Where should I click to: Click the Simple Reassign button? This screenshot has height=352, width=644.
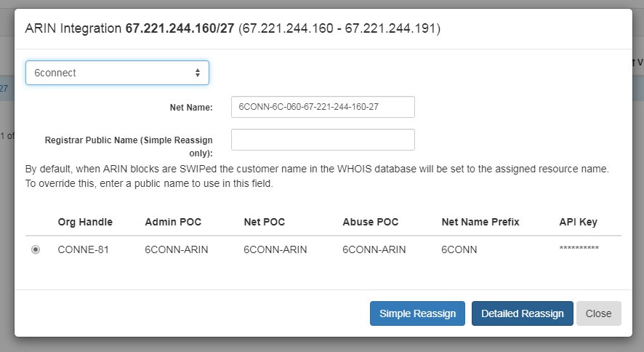tap(417, 313)
